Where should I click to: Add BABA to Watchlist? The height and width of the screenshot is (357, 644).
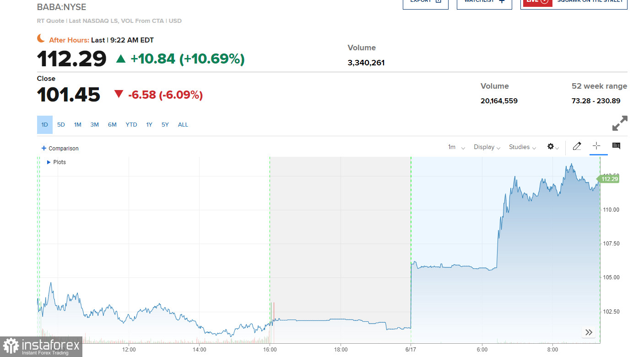(484, 2)
